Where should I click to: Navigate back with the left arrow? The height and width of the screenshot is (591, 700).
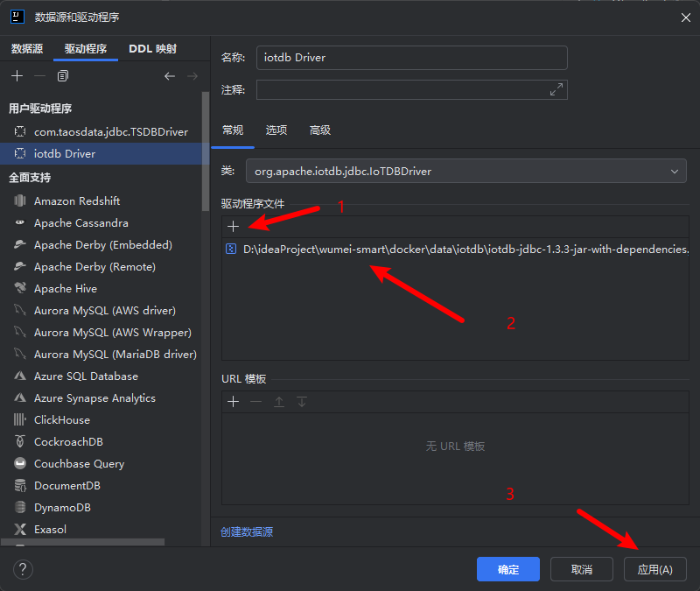pyautogui.click(x=170, y=76)
